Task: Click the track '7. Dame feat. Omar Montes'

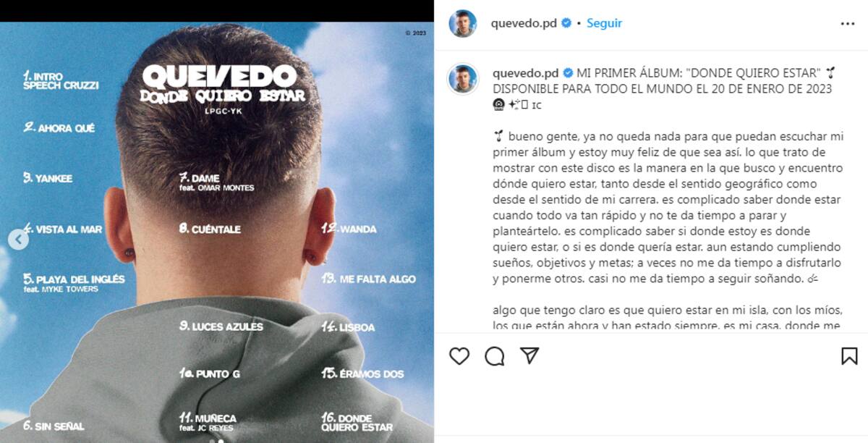Action: click(x=217, y=182)
